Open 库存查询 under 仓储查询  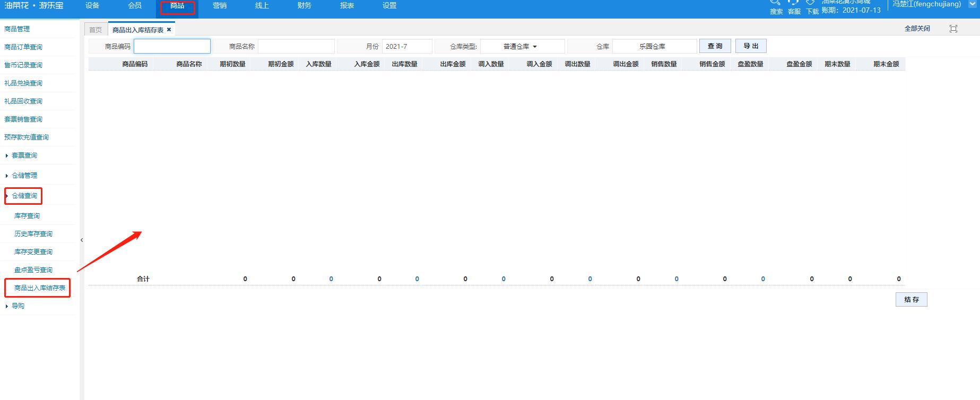27,216
